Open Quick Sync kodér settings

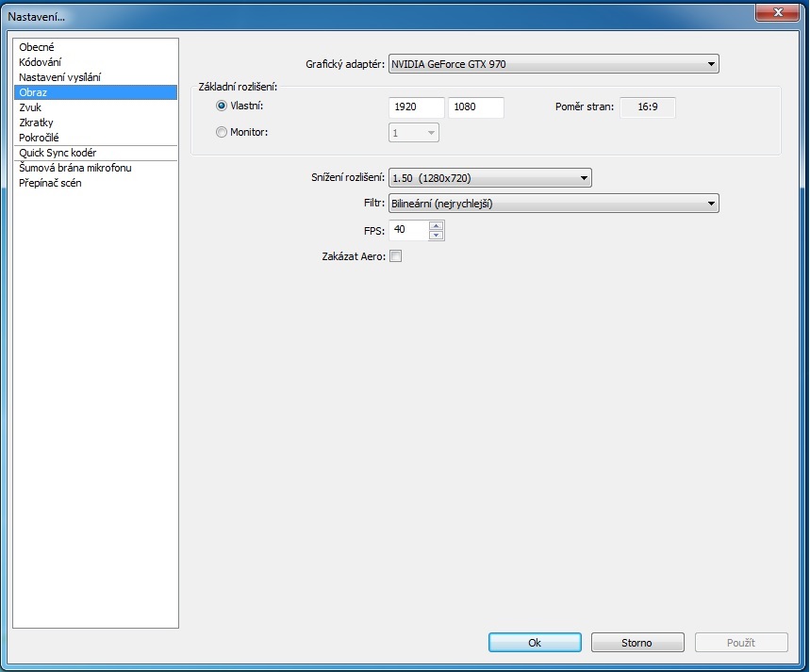(95, 153)
